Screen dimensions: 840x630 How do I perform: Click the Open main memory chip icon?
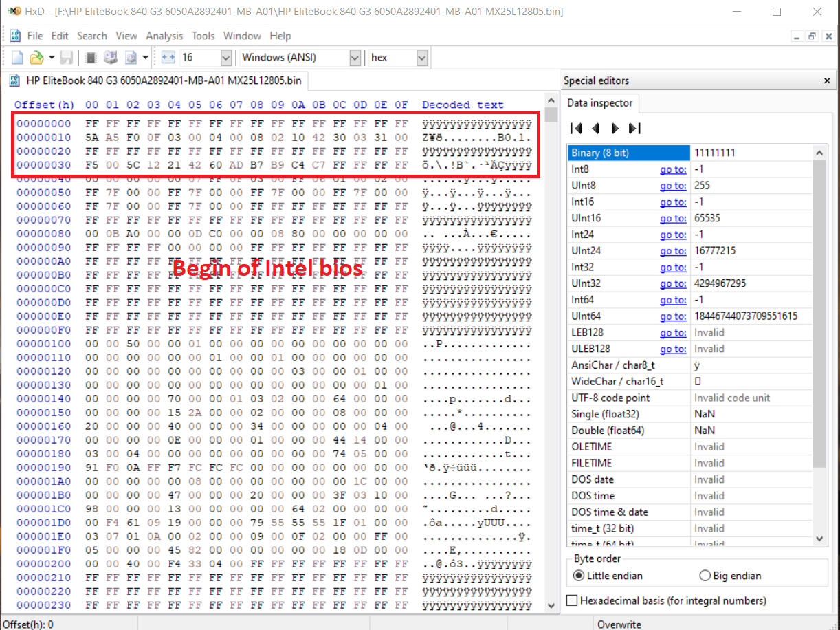tap(90, 58)
